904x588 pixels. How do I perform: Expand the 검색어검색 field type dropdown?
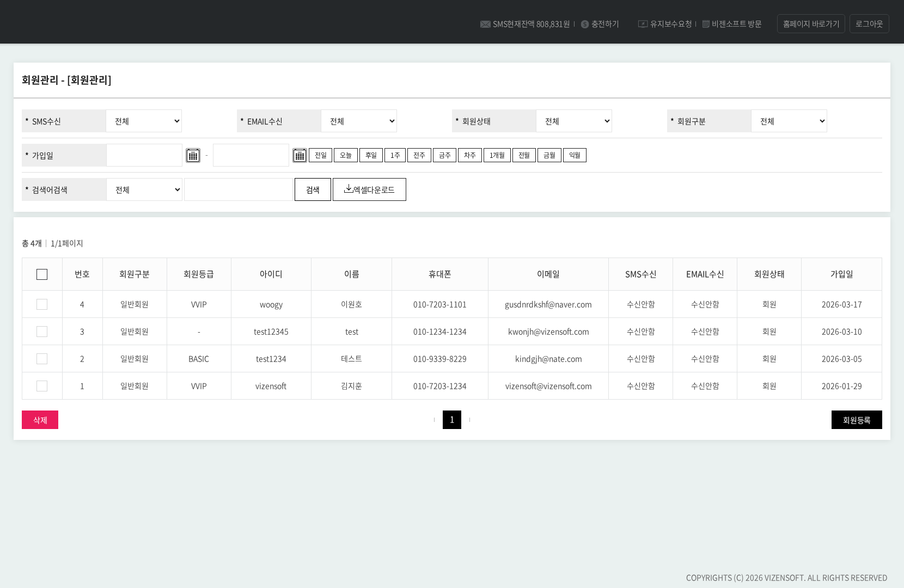[144, 189]
